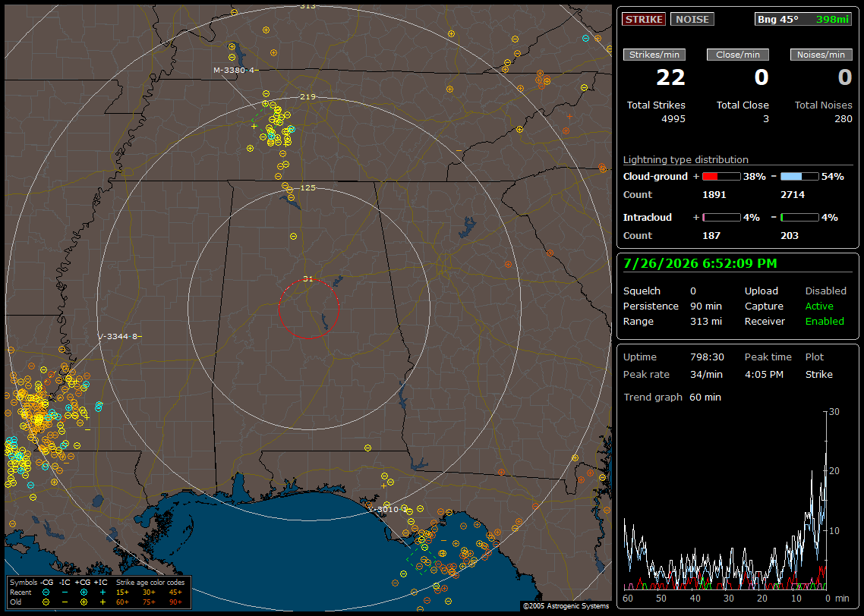Click the Receiver status Enabled

(x=825, y=322)
